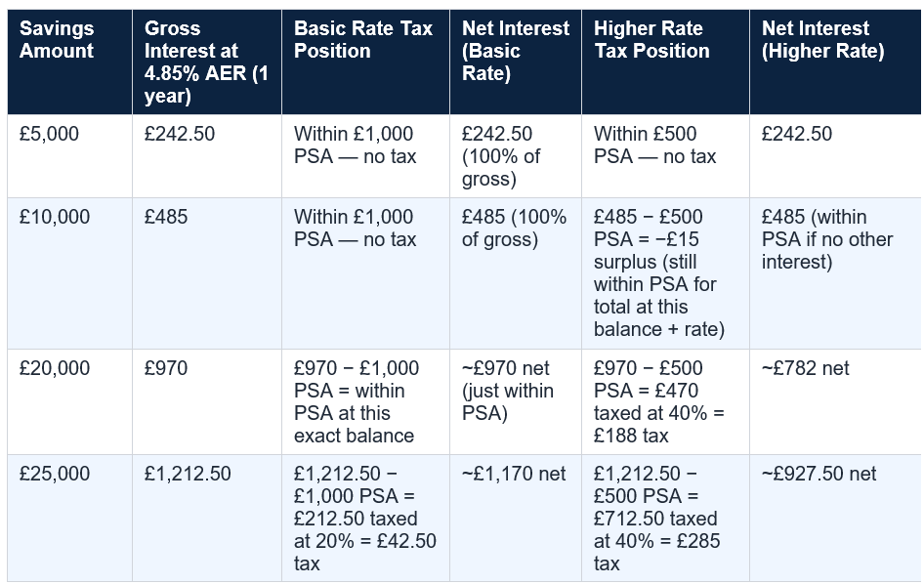924x584 pixels.
Task: Select the '~£970 net (just within PSA)' cell
Action: (x=516, y=402)
